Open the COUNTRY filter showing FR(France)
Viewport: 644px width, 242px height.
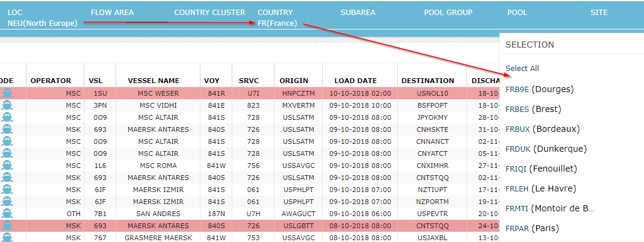point(277,23)
